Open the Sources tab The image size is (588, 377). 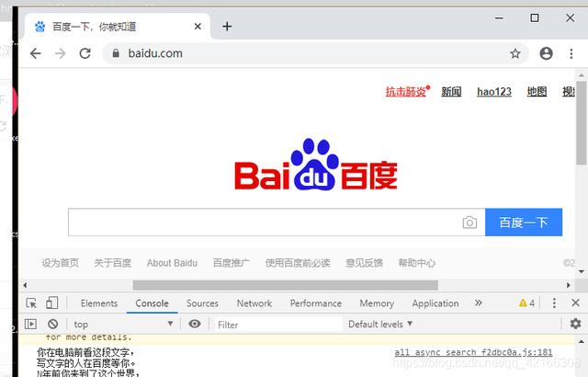coord(202,303)
